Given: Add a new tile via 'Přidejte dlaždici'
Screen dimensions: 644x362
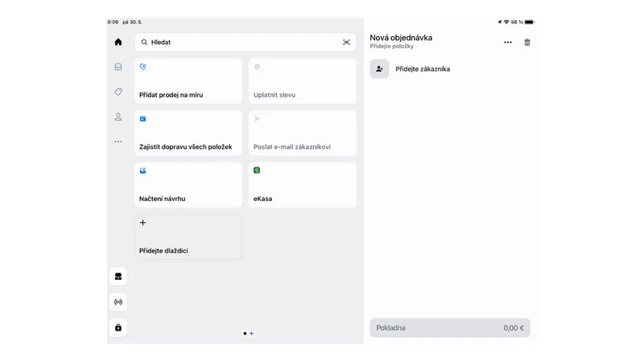Looking at the screenshot, I should tap(188, 237).
